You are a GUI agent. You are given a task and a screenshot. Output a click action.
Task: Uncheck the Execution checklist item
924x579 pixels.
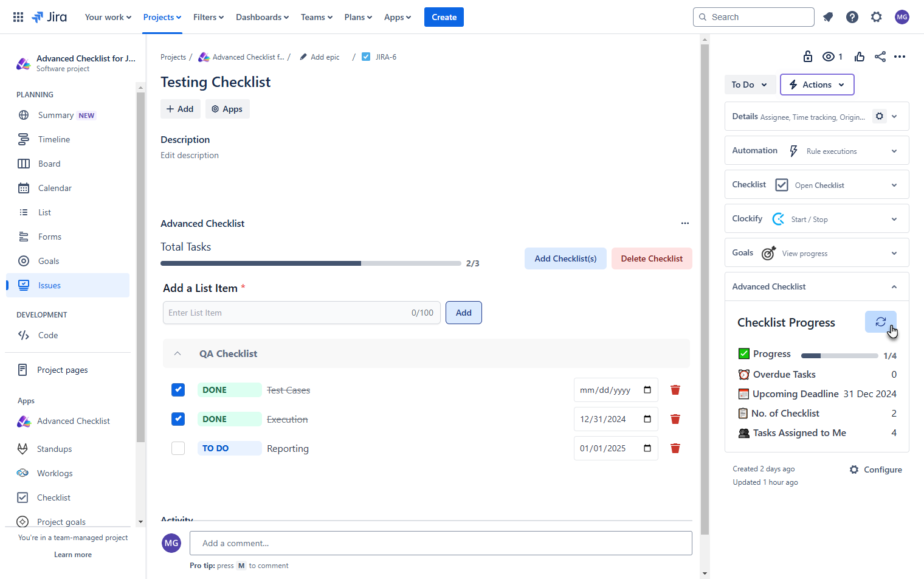(x=178, y=419)
